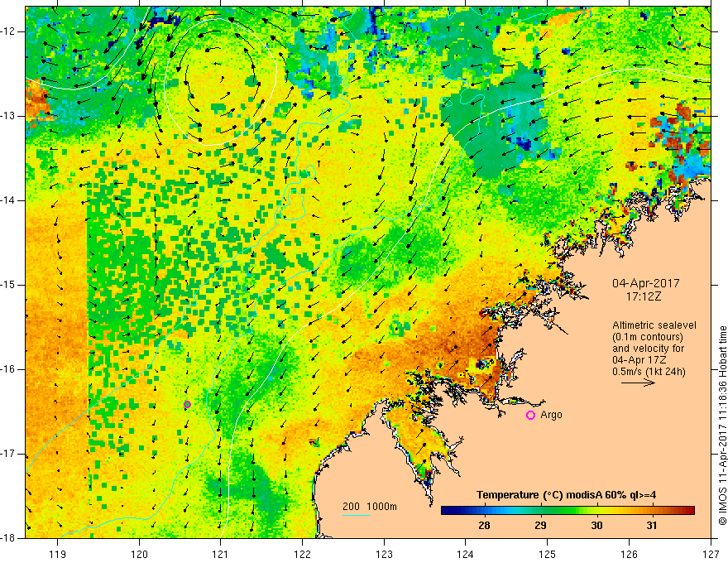728x563 pixels.
Task: Click 'Temperature (°C) modisA 60% ql>=4' title
Action: tap(566, 495)
